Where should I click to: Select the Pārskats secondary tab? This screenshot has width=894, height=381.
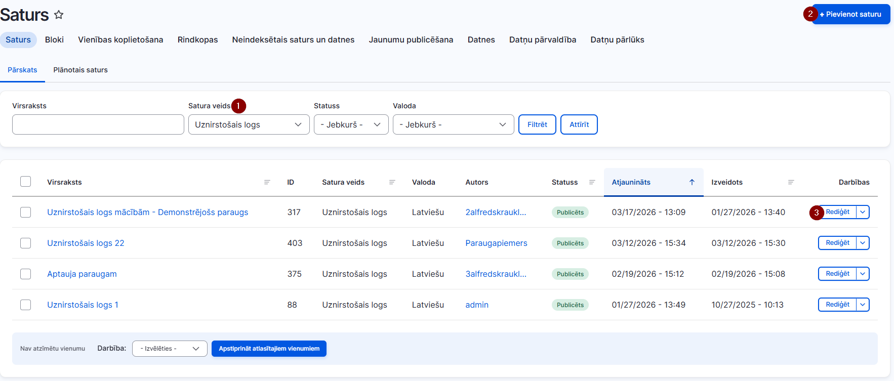[x=22, y=70]
